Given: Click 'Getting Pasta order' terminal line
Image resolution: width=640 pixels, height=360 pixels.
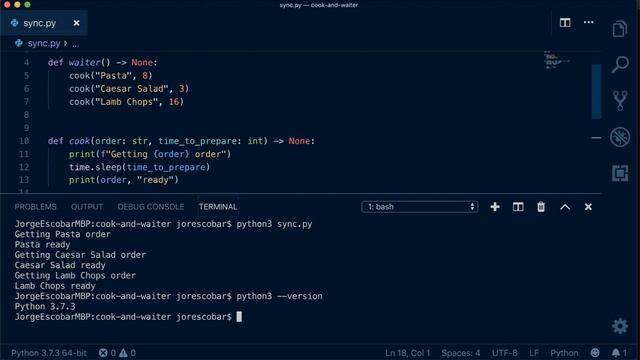Looking at the screenshot, I should point(62,234).
